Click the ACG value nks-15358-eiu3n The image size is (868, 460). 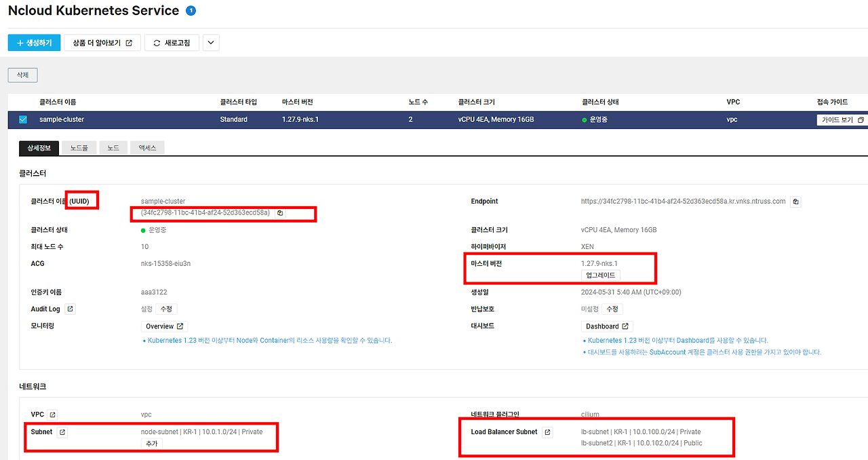165,263
